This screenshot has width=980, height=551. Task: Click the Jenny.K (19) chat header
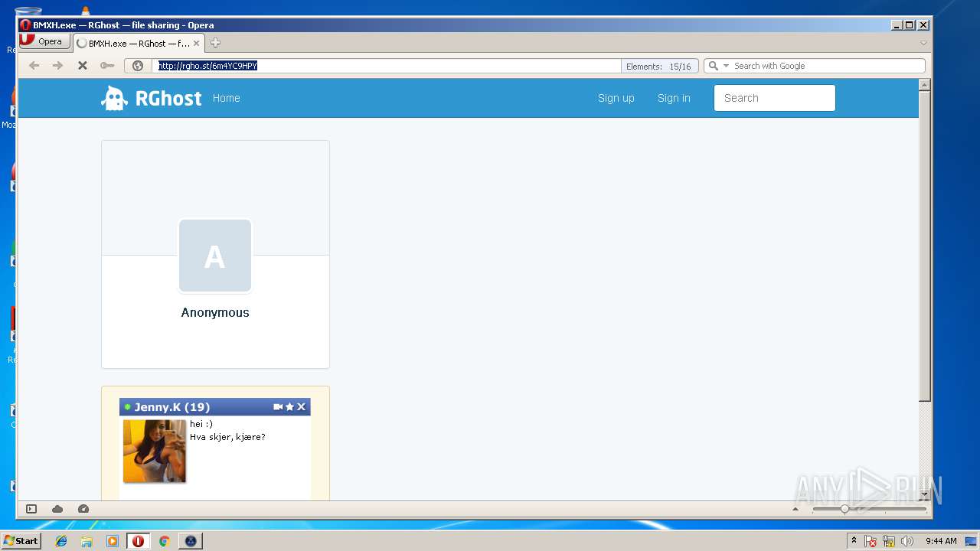(x=215, y=407)
